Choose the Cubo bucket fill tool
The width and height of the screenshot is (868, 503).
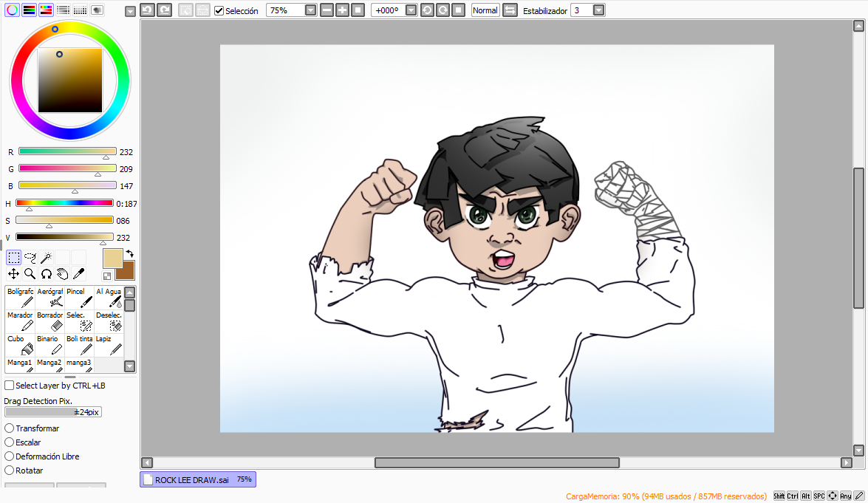click(20, 345)
